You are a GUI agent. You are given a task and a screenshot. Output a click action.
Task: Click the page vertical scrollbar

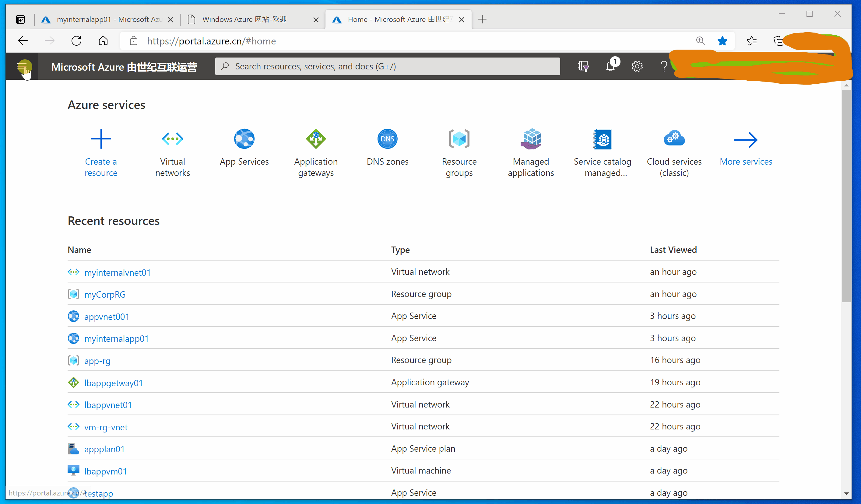846,196
